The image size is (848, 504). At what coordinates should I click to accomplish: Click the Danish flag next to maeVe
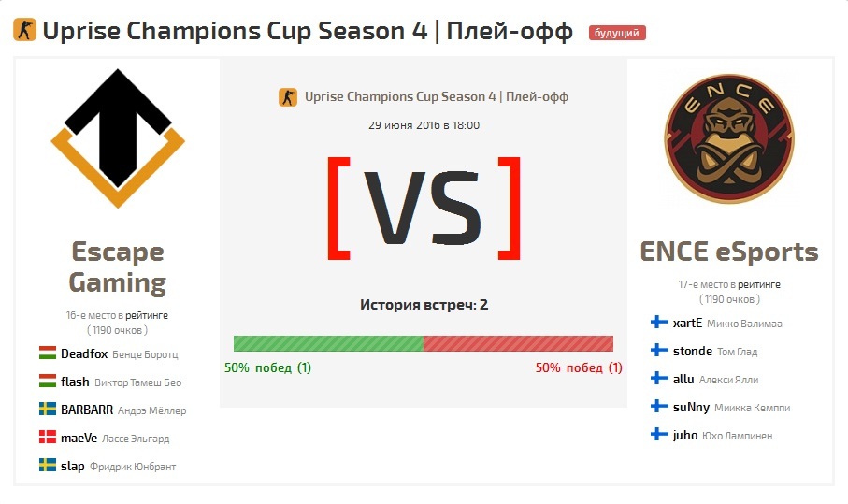point(48,437)
